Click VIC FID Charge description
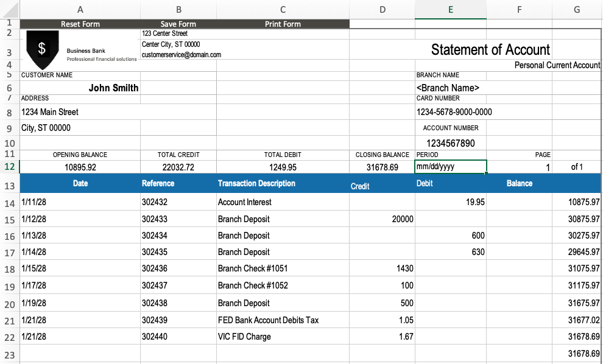The image size is (603, 364). pos(283,337)
